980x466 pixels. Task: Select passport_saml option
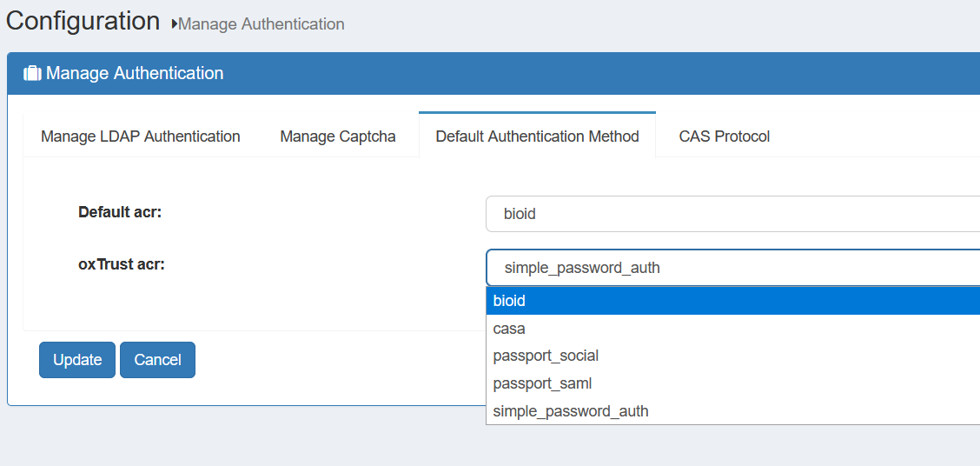click(732, 383)
